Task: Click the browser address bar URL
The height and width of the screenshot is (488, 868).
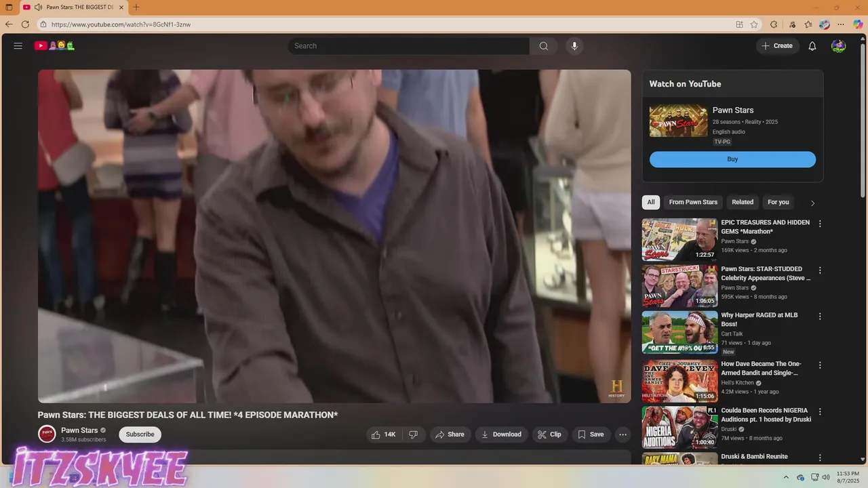Action: point(121,24)
